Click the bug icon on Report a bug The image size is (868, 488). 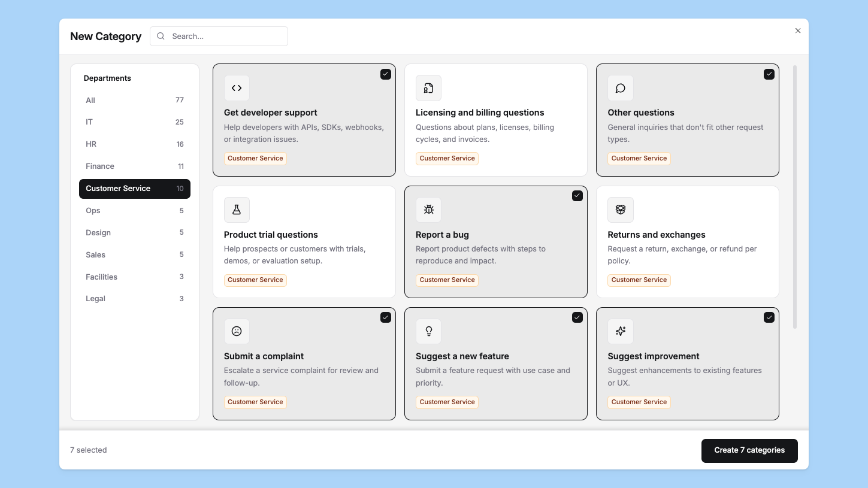[x=428, y=210]
